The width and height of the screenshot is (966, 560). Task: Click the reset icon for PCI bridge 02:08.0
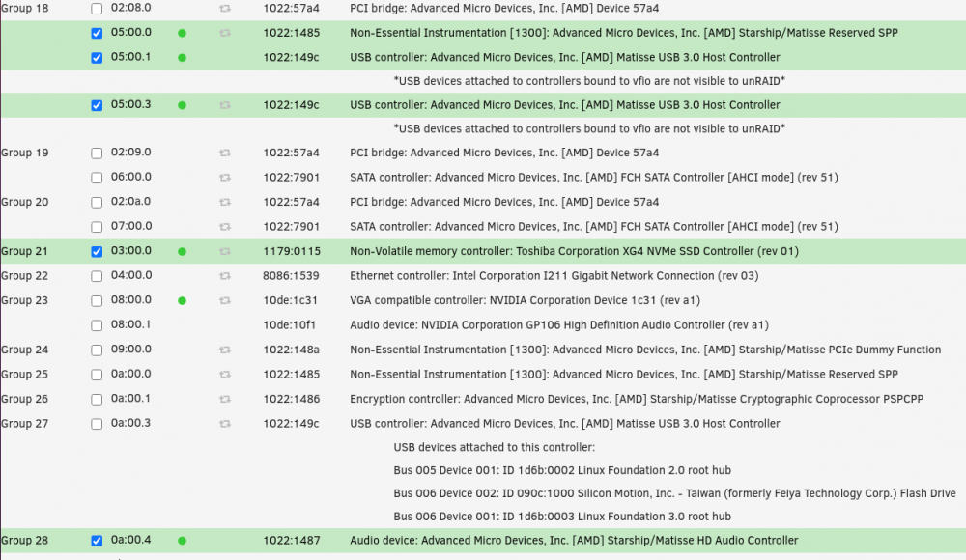pyautogui.click(x=225, y=9)
